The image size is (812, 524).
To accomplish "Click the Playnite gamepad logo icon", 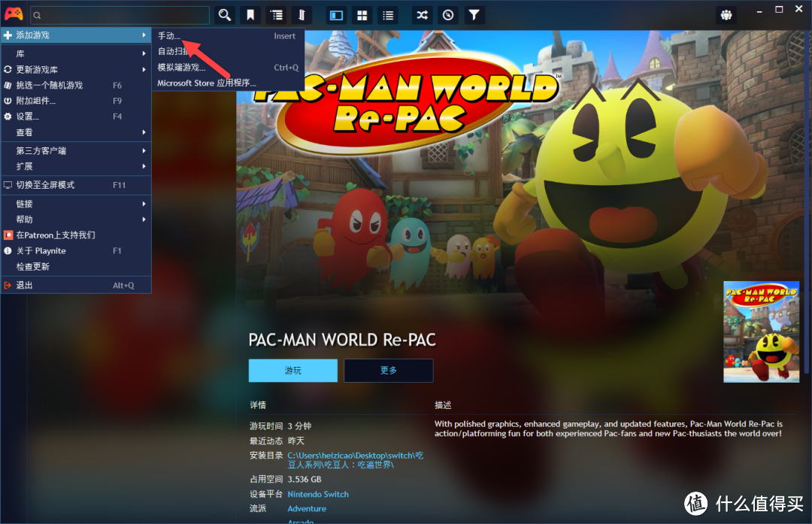I will [14, 14].
